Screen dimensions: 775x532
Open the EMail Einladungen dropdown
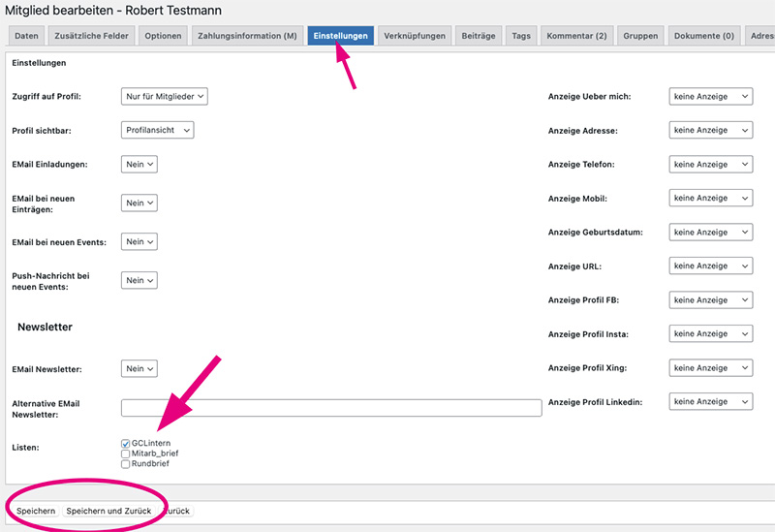[139, 165]
